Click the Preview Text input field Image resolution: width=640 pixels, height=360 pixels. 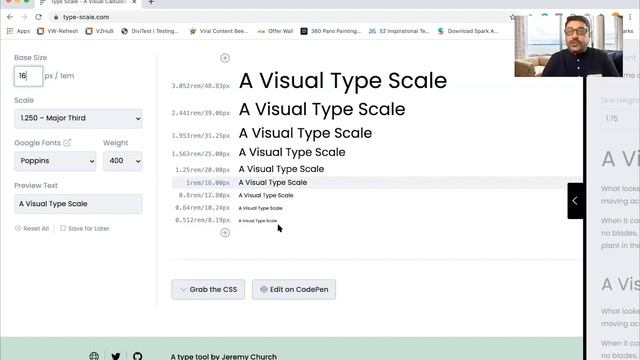click(x=78, y=204)
